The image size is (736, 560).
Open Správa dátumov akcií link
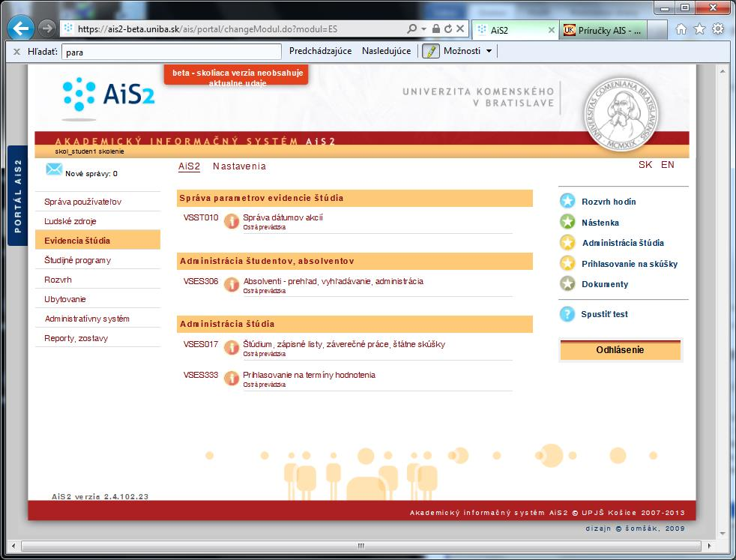283,217
